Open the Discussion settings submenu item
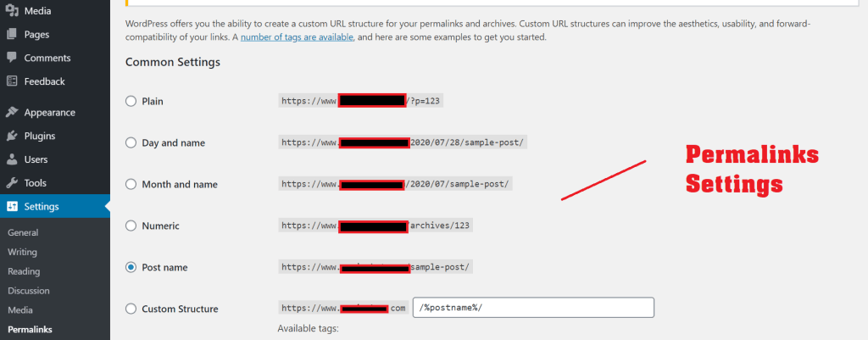868x340 pixels. pyautogui.click(x=28, y=291)
